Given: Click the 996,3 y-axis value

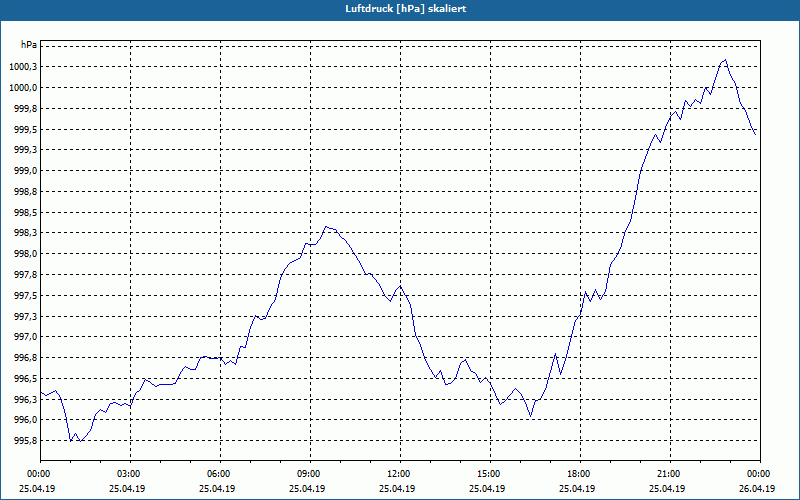Looking at the screenshot, I should [27, 399].
